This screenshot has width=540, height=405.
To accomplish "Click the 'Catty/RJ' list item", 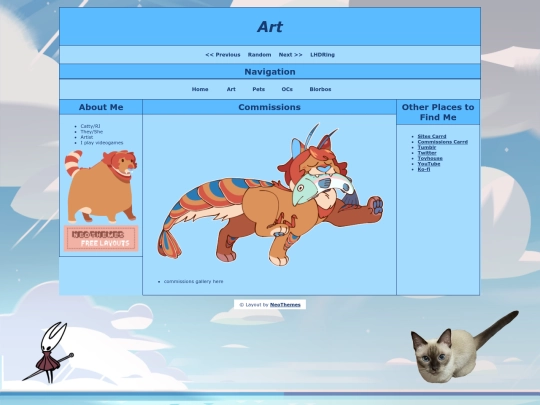I will pyautogui.click(x=90, y=126).
